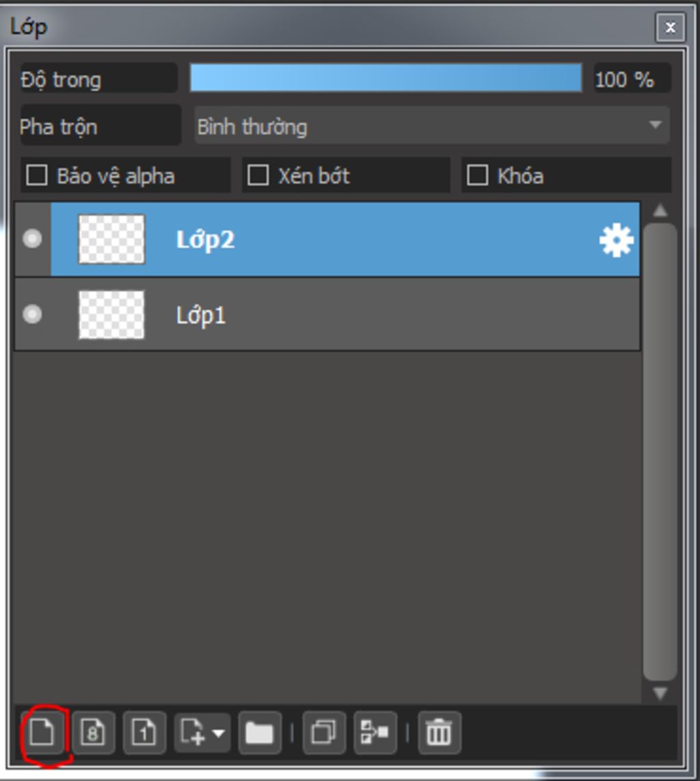Enable the Bảo vệ alpha checkbox

37,176
